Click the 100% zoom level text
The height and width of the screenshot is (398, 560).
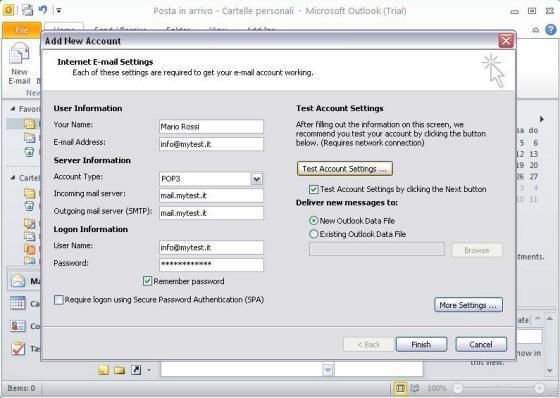click(437, 388)
